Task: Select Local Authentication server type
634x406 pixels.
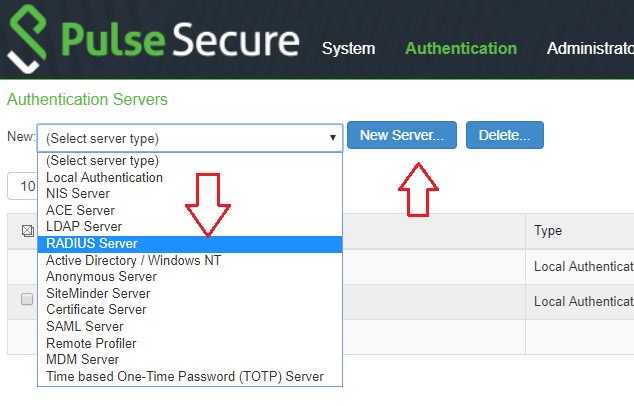Action: (104, 177)
